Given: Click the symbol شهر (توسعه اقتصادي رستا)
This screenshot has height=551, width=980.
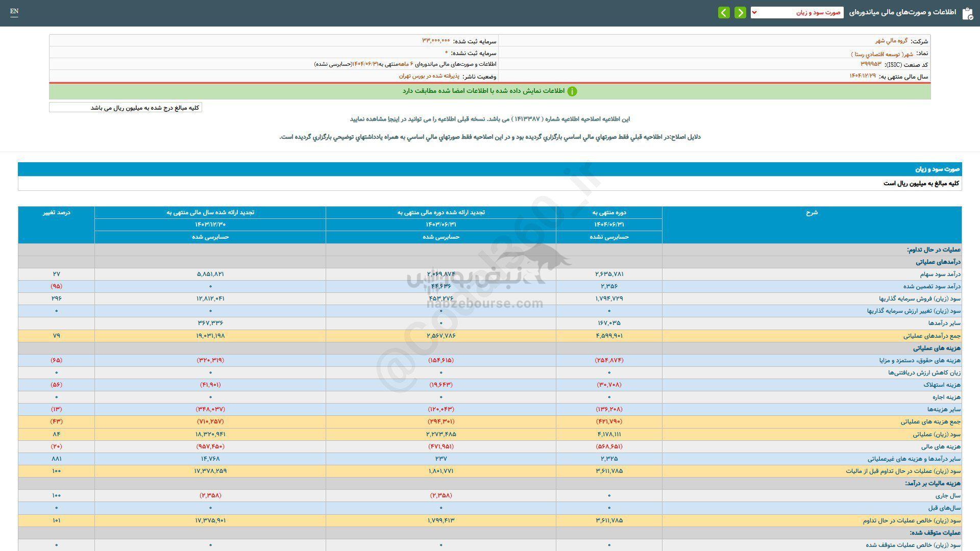Looking at the screenshot, I should click(881, 53).
